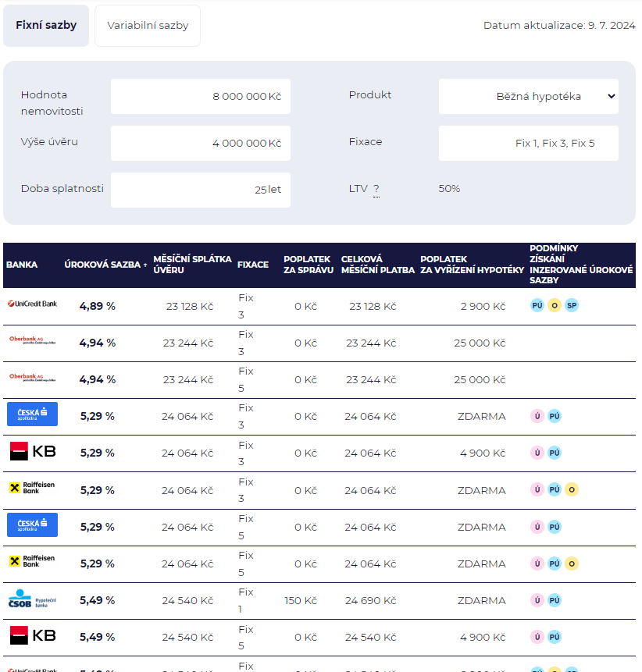Click the PÚ badge in the ČSOB row
The width and height of the screenshot is (642, 672).
(x=554, y=600)
